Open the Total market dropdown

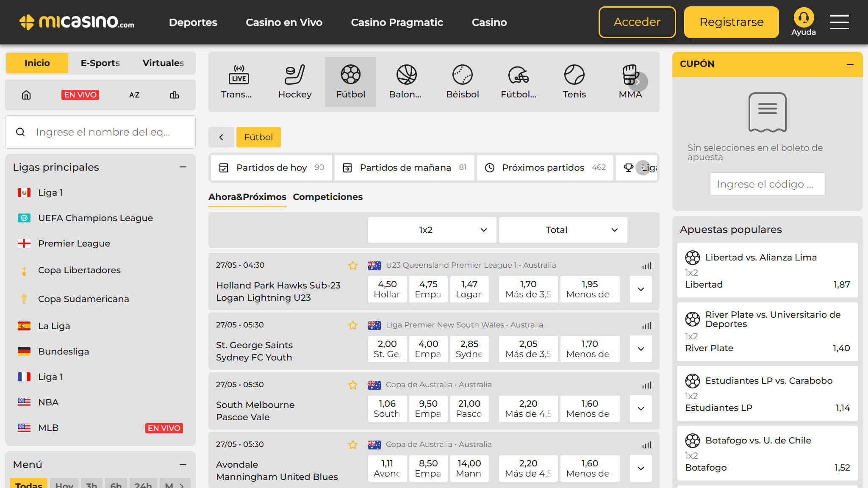click(x=563, y=230)
